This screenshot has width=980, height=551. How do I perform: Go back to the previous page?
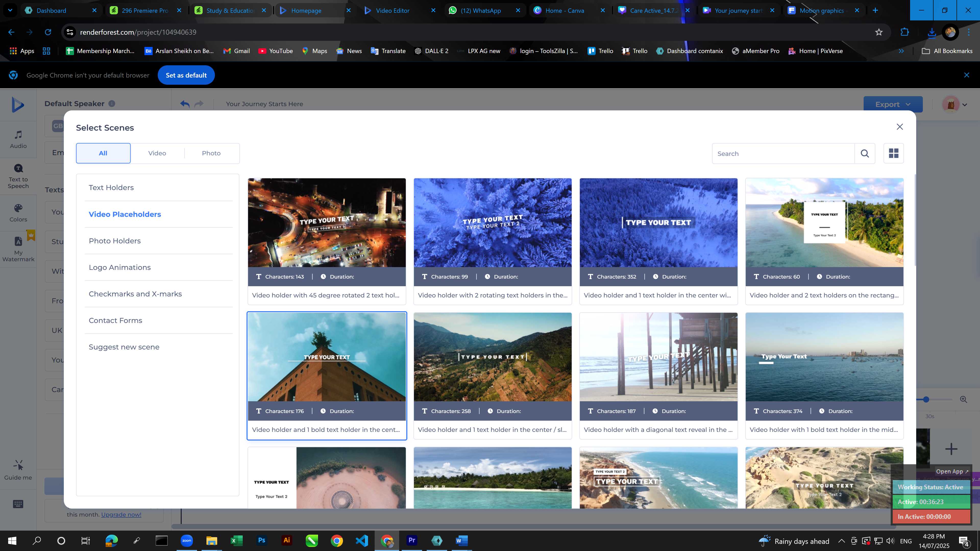(x=11, y=32)
